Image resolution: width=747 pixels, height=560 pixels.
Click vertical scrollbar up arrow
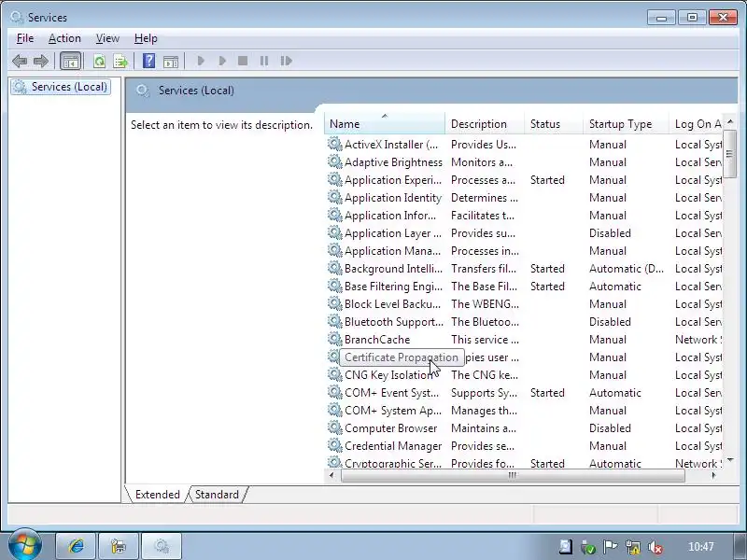click(730, 121)
